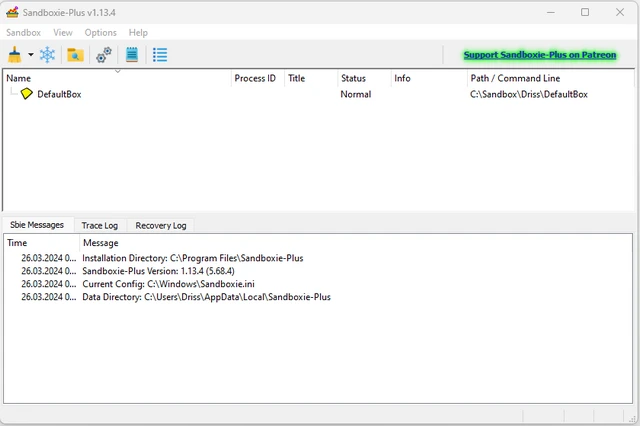This screenshot has width=640, height=426.
Task: Sort by the Process ID column header
Action: [254, 78]
